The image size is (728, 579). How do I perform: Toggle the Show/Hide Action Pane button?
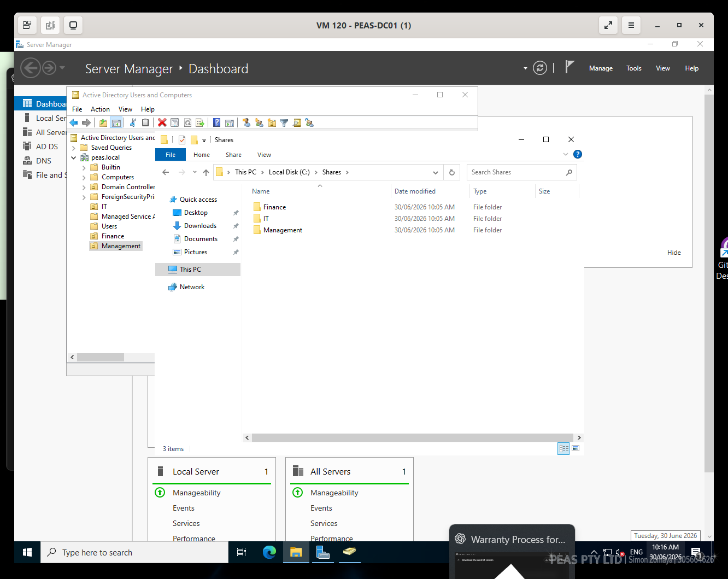tap(230, 123)
